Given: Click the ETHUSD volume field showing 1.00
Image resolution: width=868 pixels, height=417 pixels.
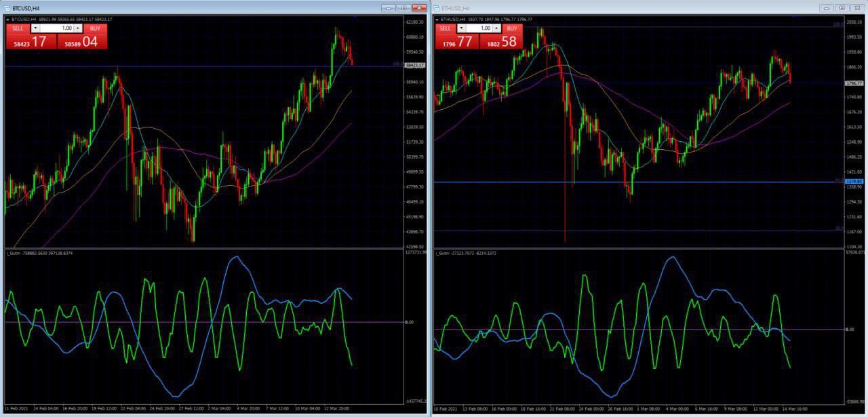Looking at the screenshot, I should point(479,28).
